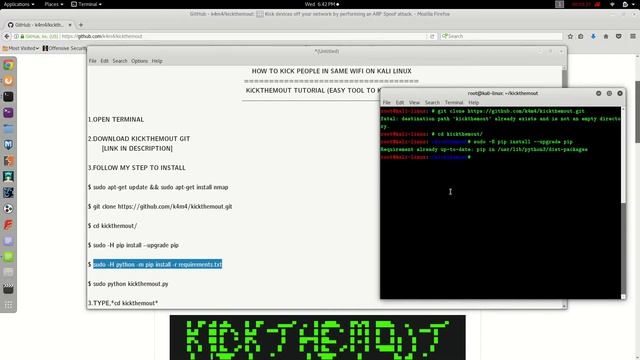Click the 'git clone' line in editor
Viewport: 640px width, 360px height.
click(x=160, y=207)
